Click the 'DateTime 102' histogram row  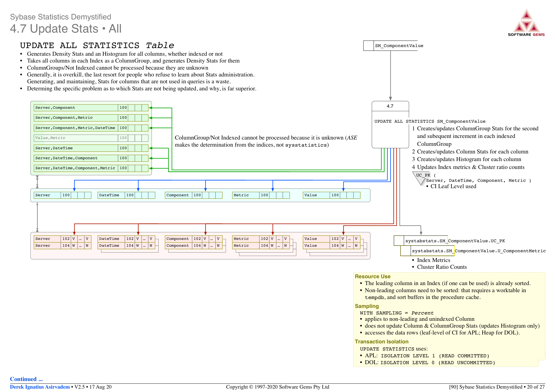[126, 239]
